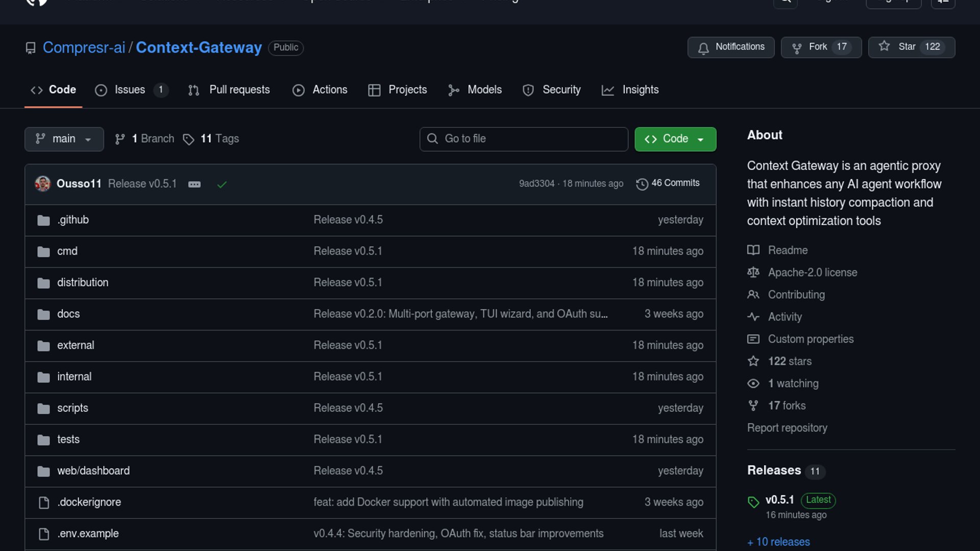Image resolution: width=980 pixels, height=551 pixels.
Task: Open the web/dashboard folder
Action: pyautogui.click(x=93, y=471)
